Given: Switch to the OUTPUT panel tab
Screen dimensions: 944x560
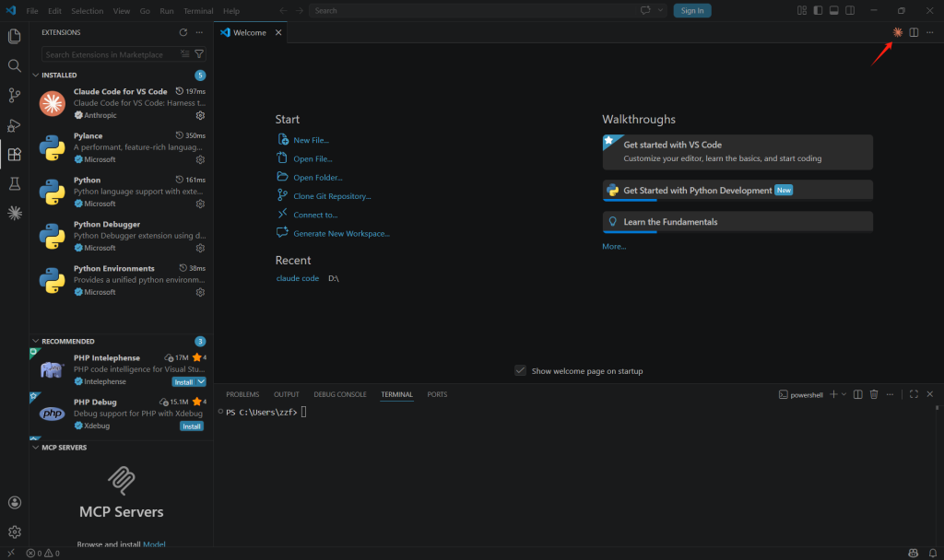Looking at the screenshot, I should click(x=286, y=394).
